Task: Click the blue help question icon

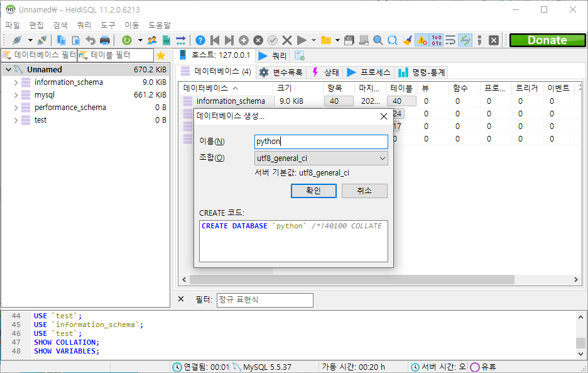Action: [200, 40]
